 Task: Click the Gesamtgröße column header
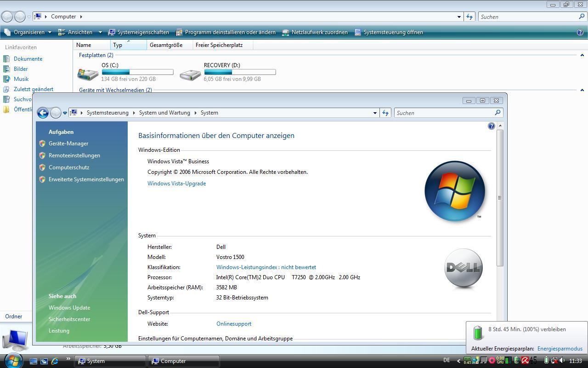click(x=170, y=45)
